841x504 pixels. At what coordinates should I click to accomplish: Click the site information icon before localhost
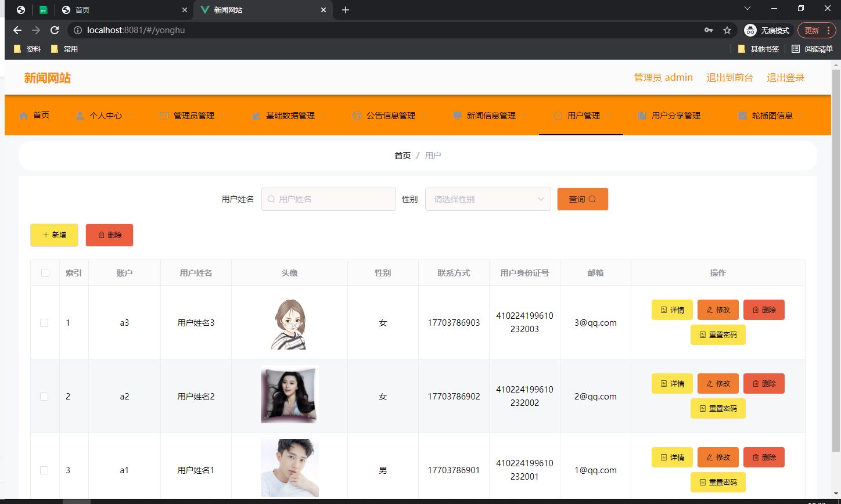tap(78, 30)
